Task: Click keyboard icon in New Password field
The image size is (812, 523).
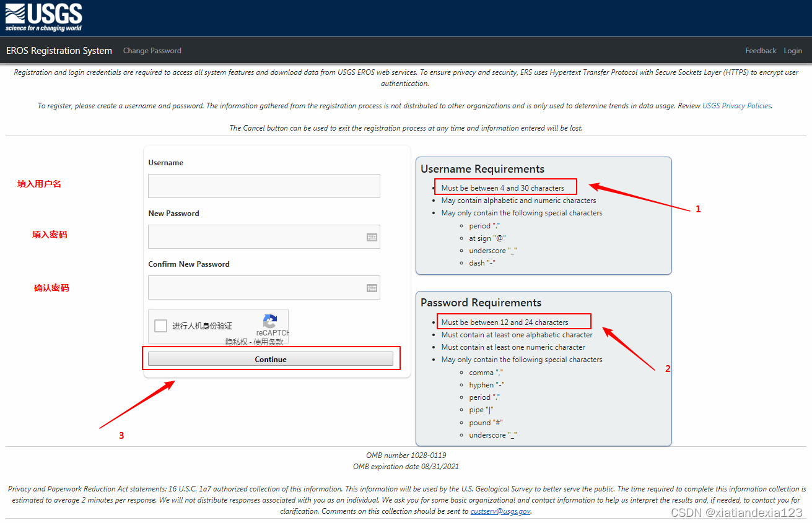Action: (372, 237)
